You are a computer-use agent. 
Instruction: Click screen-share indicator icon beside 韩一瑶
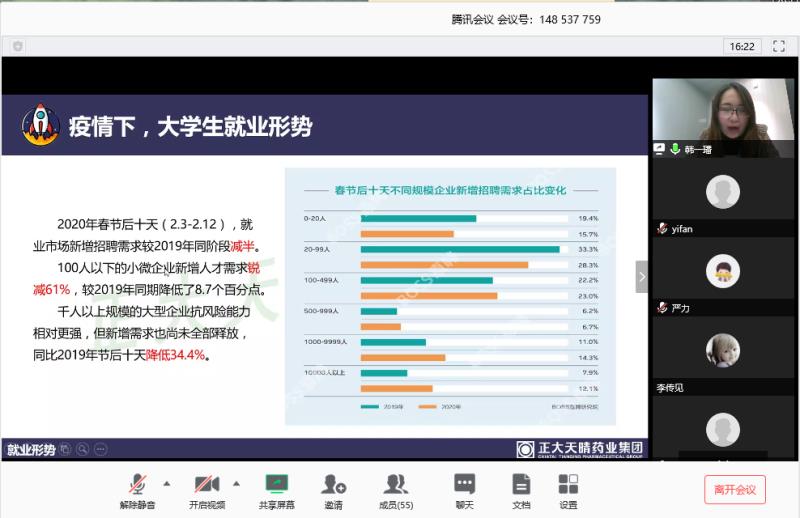click(x=660, y=149)
